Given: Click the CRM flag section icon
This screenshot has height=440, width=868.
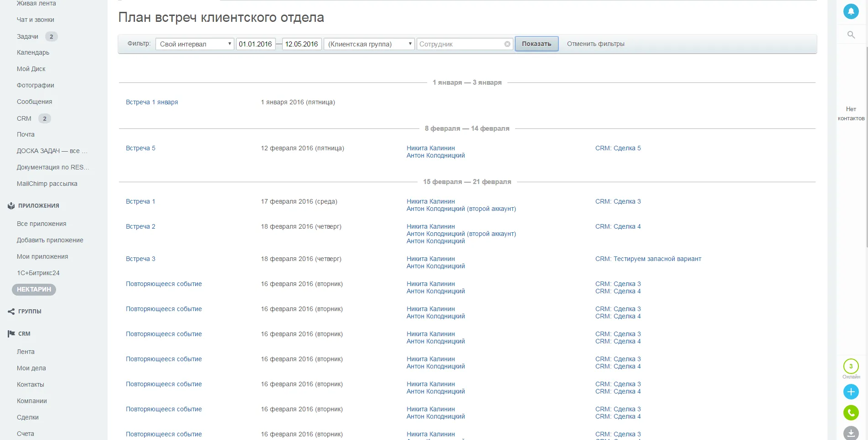Looking at the screenshot, I should [11, 334].
